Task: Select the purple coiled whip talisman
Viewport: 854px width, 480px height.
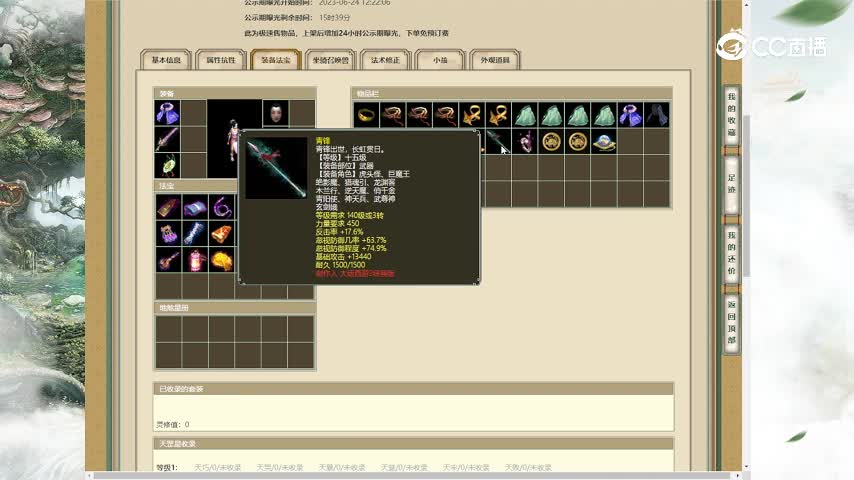Action: 222,207
